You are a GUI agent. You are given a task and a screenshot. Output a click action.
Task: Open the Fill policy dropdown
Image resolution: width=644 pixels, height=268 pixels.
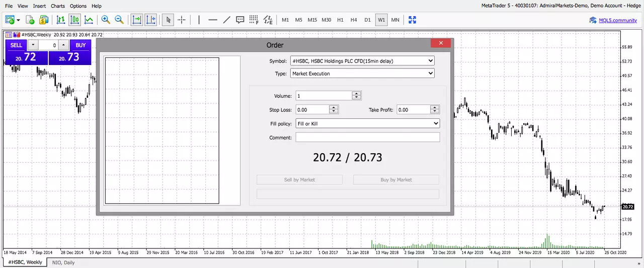(368, 123)
